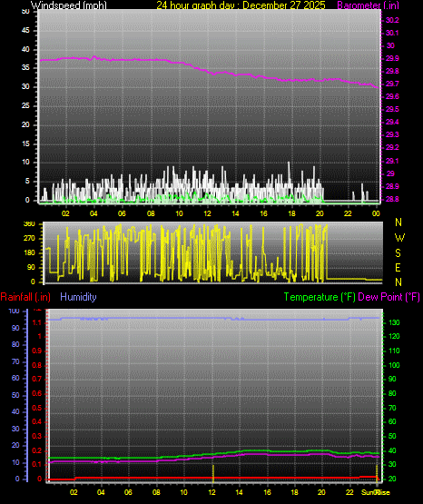Image resolution: width=423 pixels, height=504 pixels.
Task: Click the 1.1 rainfall scale value
Action: click(x=37, y=322)
